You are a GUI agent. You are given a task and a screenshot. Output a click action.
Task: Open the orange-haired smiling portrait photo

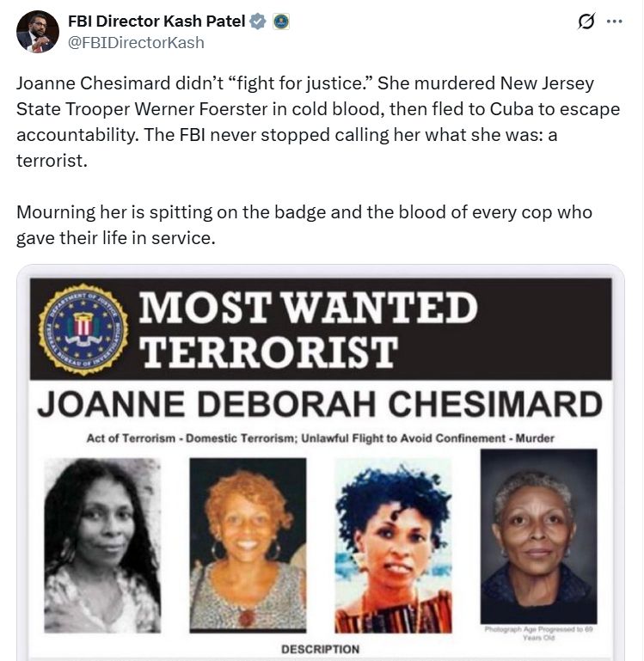(248, 546)
